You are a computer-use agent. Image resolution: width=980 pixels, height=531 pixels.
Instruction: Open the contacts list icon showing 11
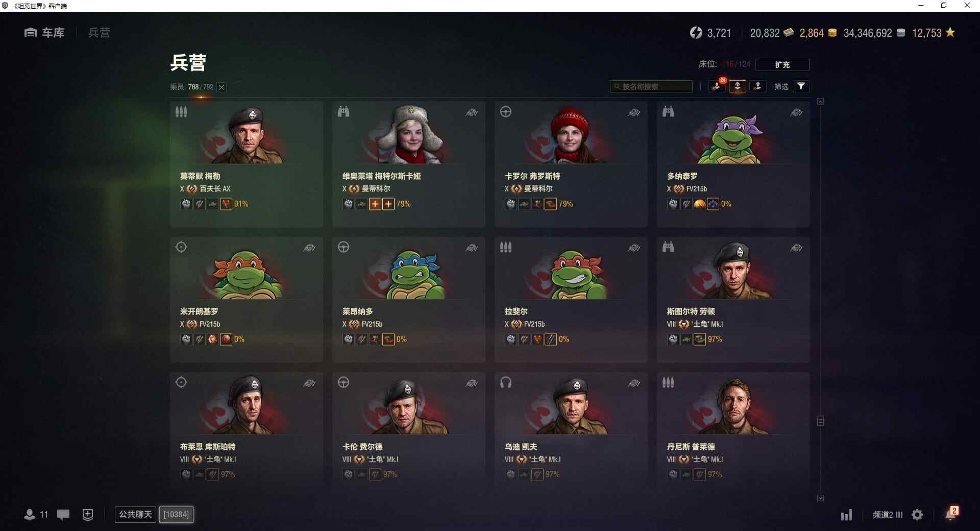36,514
